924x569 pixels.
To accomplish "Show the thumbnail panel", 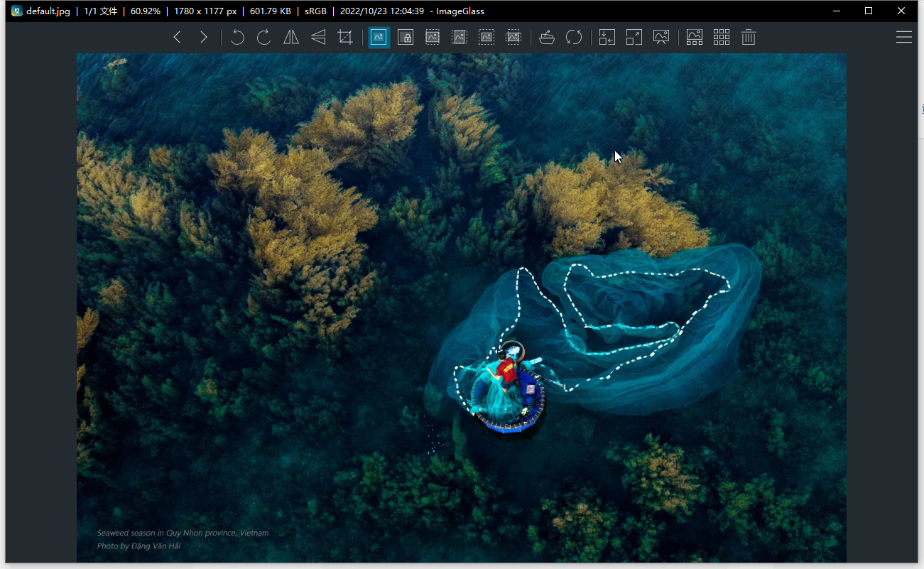I will pos(695,38).
